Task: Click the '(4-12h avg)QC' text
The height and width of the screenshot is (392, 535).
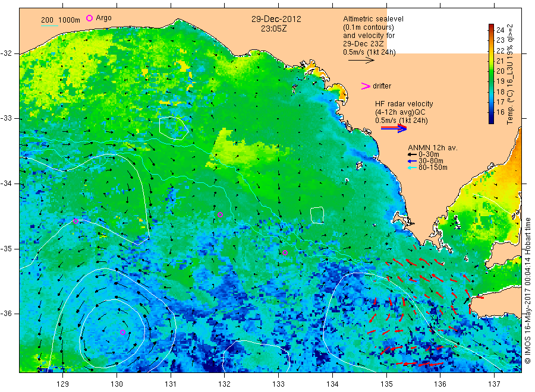Action: click(400, 112)
